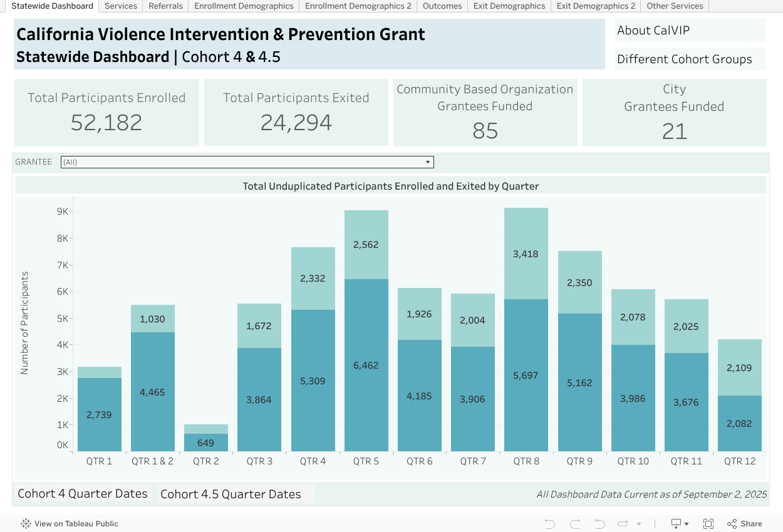The image size is (783, 532).
Task: Go to the Outcomes tab
Action: [442, 6]
